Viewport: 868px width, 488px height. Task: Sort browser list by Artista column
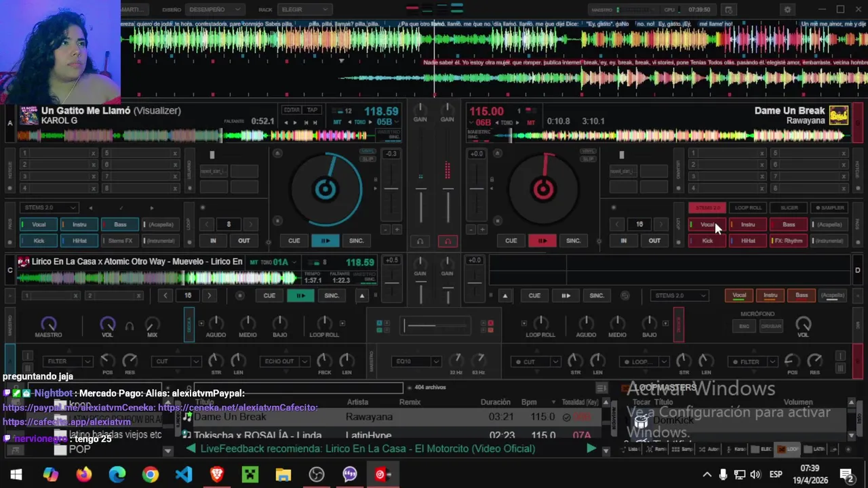357,402
